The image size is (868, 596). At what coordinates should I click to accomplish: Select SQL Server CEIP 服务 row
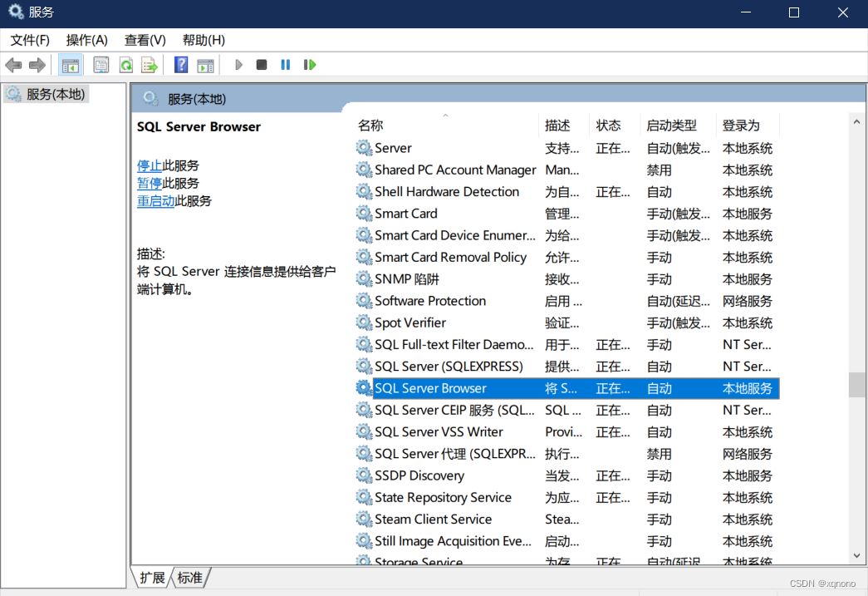[454, 410]
